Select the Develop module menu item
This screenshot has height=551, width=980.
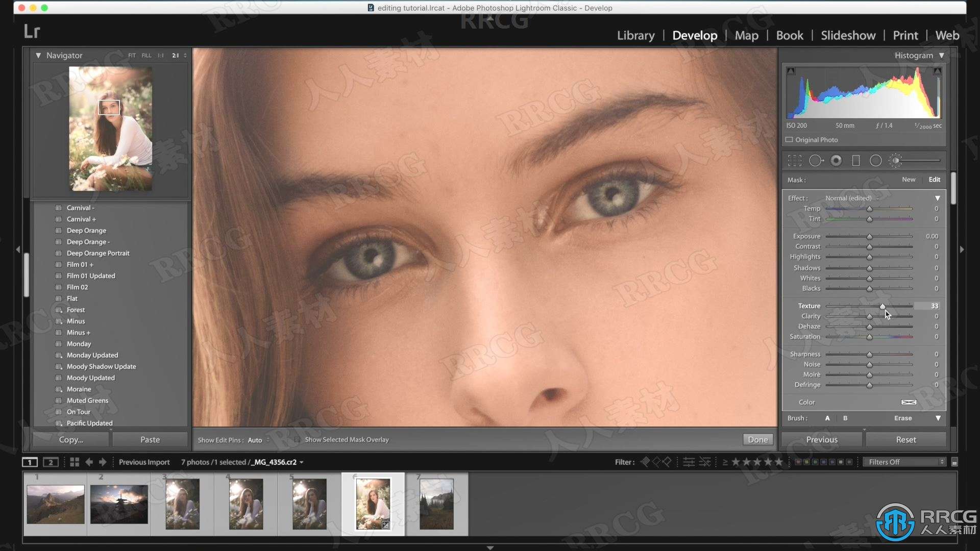695,35
